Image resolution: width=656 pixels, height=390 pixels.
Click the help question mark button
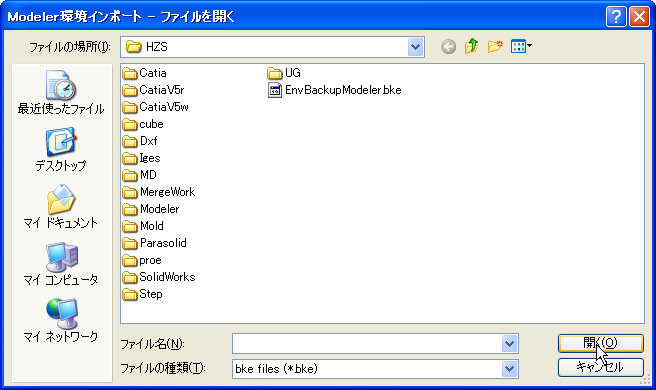[x=616, y=17]
